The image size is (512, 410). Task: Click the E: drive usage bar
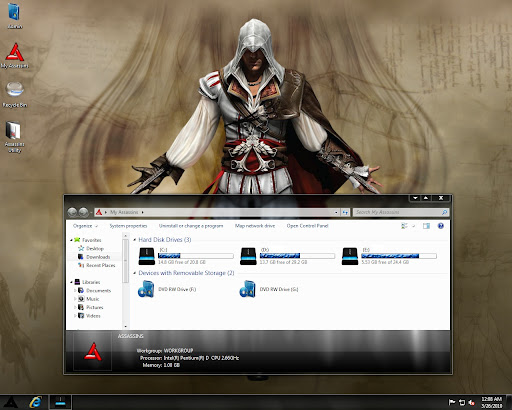[x=399, y=256]
